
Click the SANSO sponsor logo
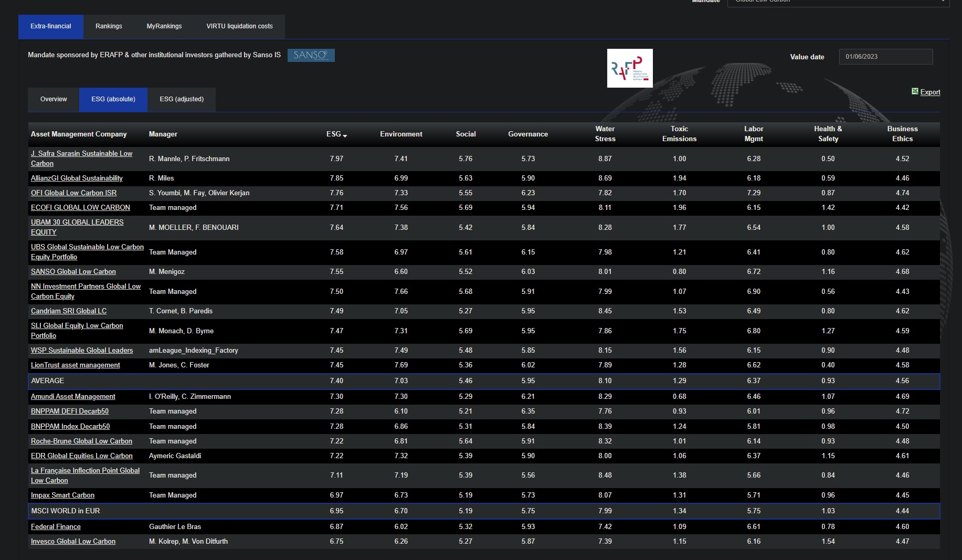coord(311,55)
